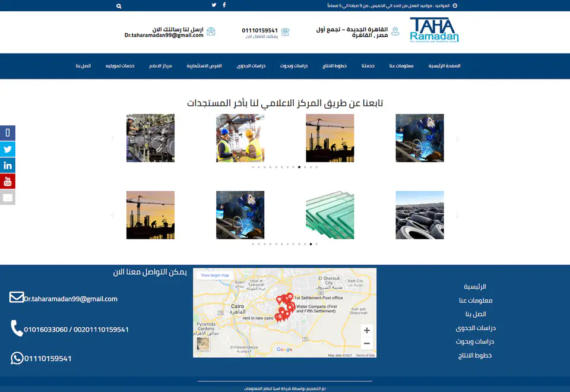570x392 pixels.
Task: Click the clock icon in the top bar
Action: click(455, 6)
